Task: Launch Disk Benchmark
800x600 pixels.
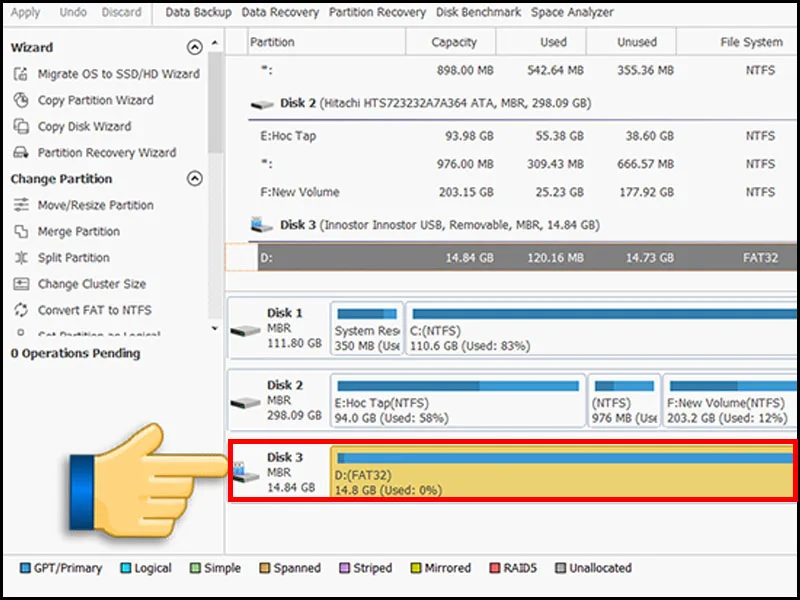Action: pyautogui.click(x=478, y=12)
